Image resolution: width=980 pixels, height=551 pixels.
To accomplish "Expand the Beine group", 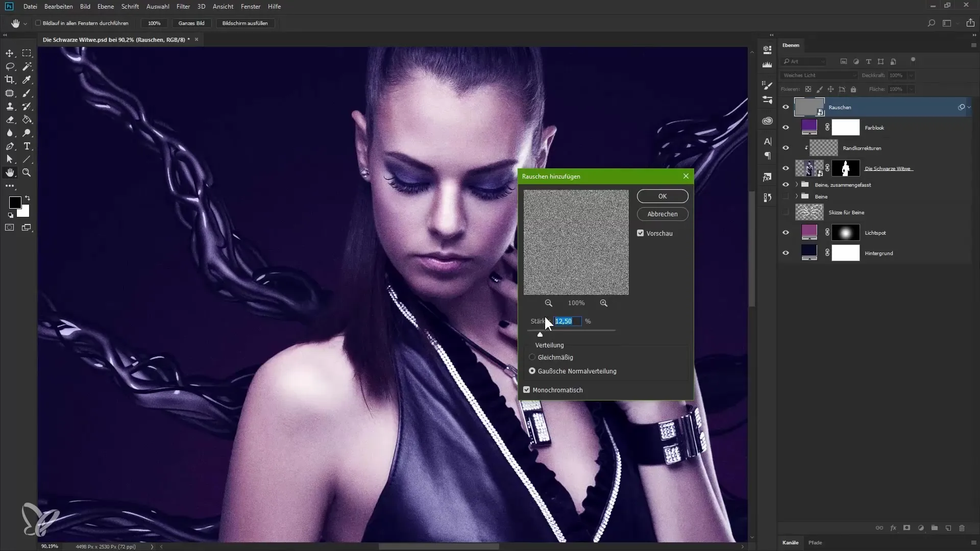I will tap(797, 196).
